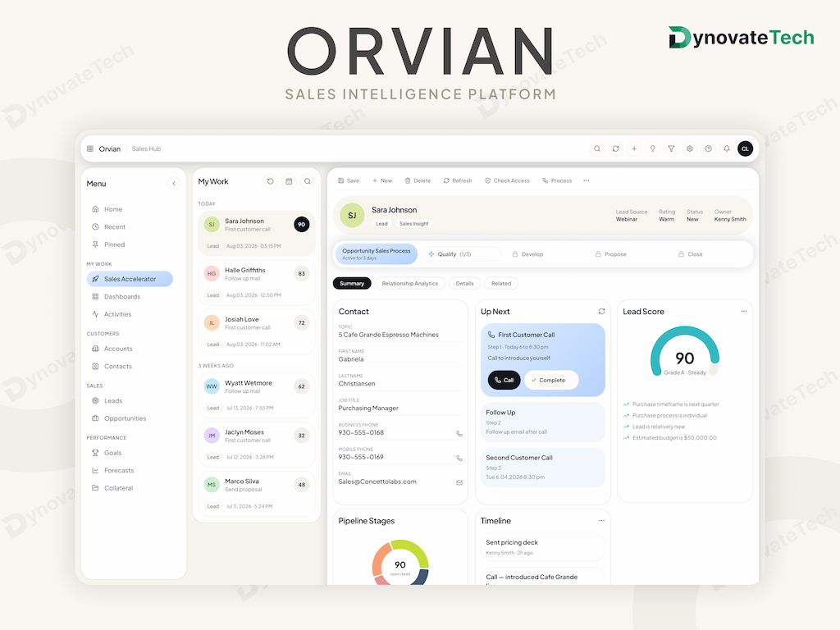Go to Home in the menu

(x=130, y=209)
